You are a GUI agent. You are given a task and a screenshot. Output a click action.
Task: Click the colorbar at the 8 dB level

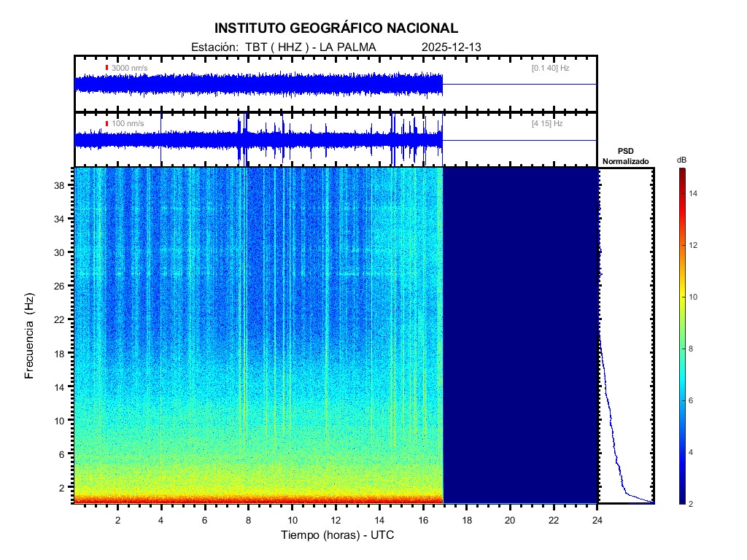click(x=681, y=349)
